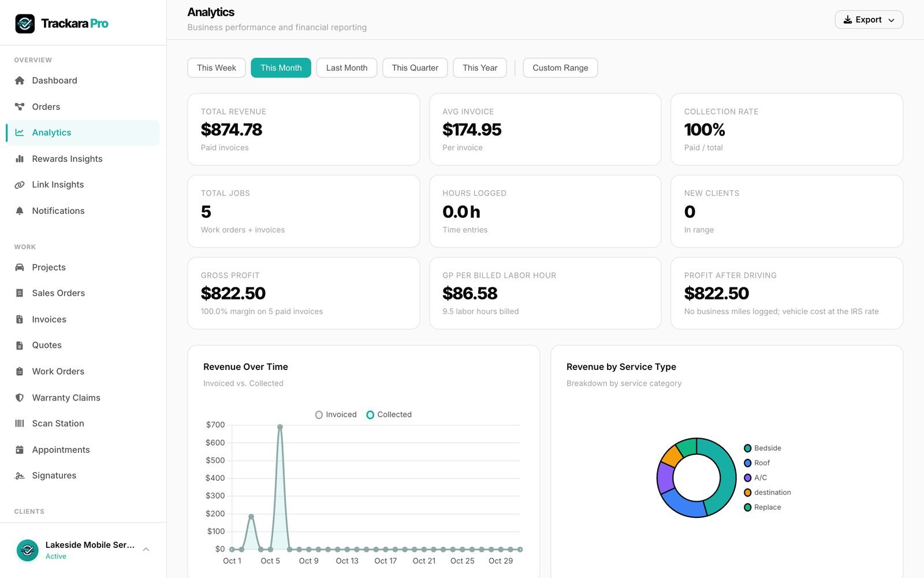
Task: Toggle Bedside in the service legend
Action: (x=762, y=448)
